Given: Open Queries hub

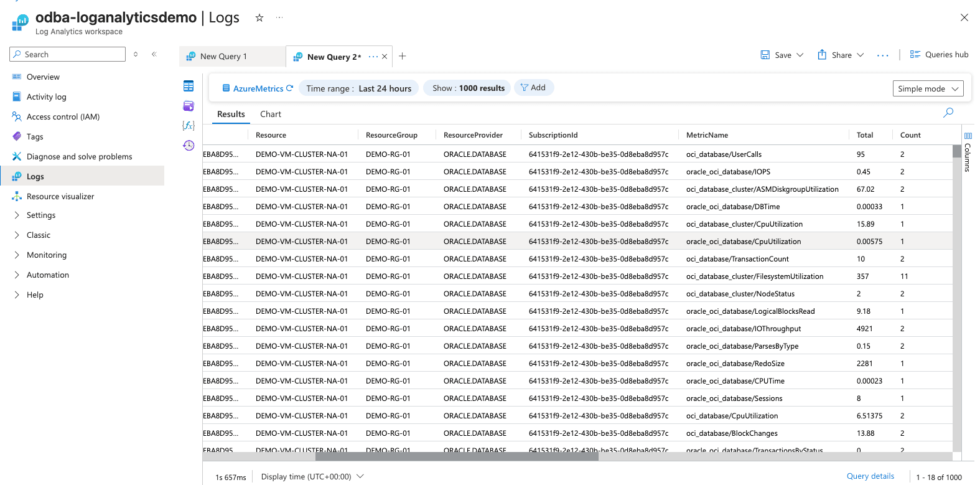Looking at the screenshot, I should [x=939, y=55].
